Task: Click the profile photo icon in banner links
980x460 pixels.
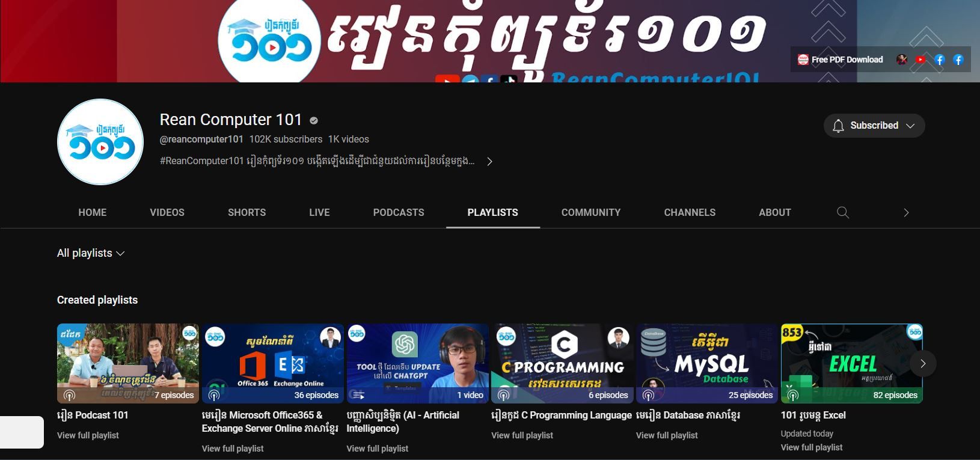Action: click(x=902, y=60)
